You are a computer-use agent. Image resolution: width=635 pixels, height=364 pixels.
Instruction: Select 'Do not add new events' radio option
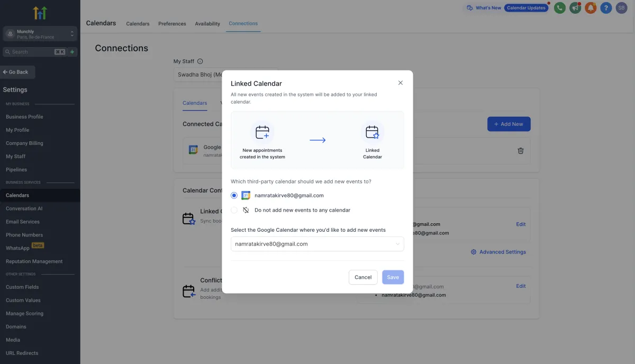pos(234,210)
